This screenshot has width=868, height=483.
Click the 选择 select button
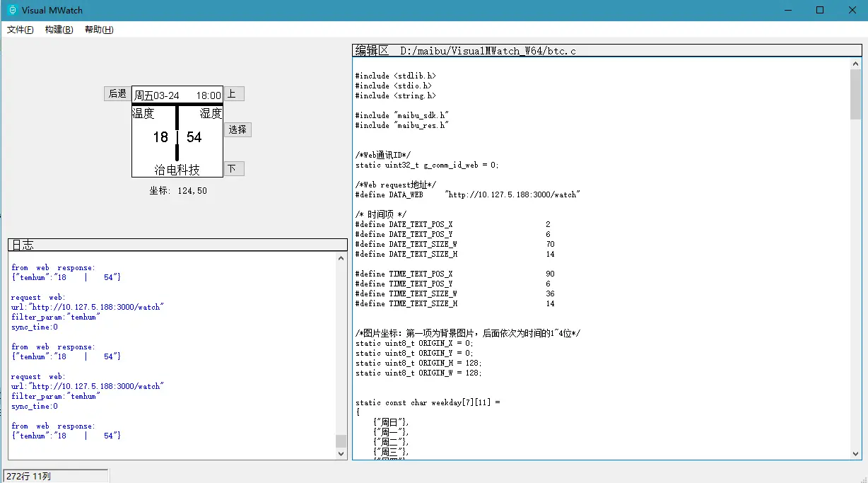[x=237, y=129]
